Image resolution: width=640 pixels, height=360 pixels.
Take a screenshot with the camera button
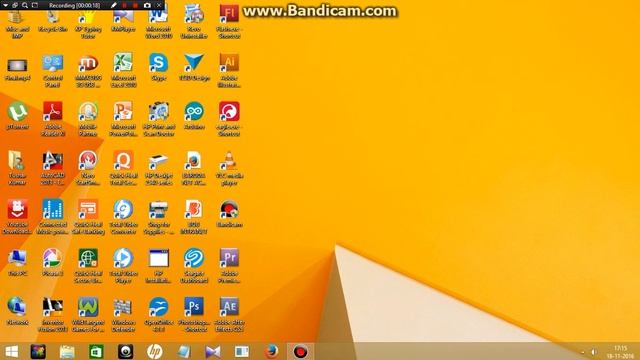[147, 5]
